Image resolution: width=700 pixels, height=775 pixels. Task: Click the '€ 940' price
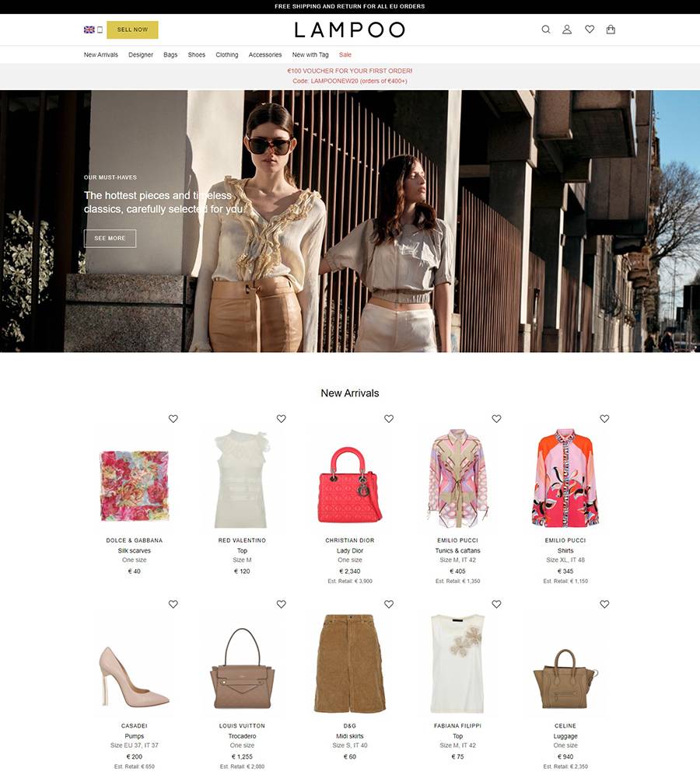[565, 756]
